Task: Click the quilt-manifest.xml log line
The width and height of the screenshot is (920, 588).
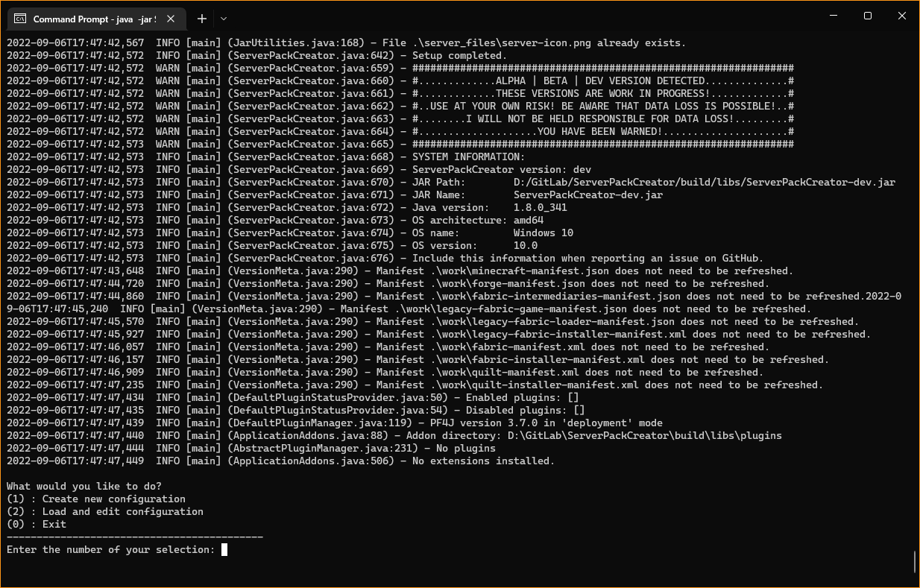Action: point(385,373)
